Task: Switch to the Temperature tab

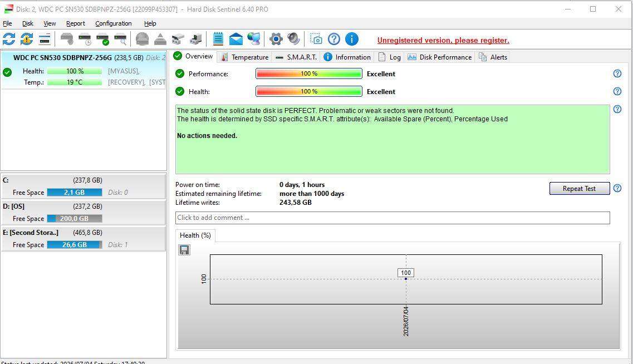Action: pyautogui.click(x=244, y=57)
